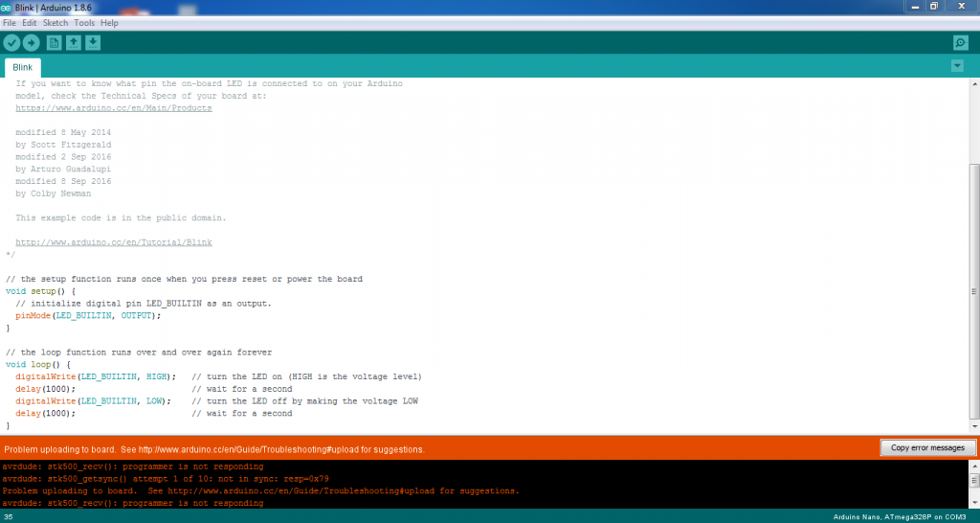Click the 'by Arturo Guadalupi' comment line
Viewport: 980px width, 523px height.
[63, 169]
